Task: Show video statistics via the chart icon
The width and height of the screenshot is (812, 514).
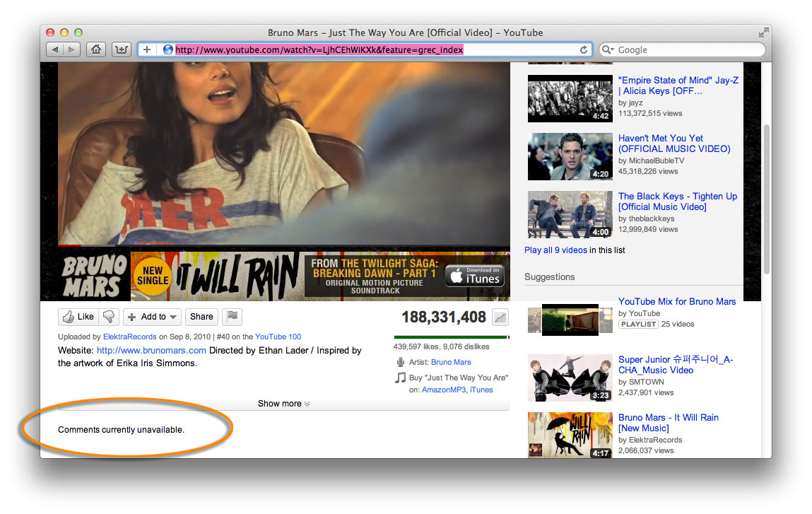Action: click(x=500, y=317)
